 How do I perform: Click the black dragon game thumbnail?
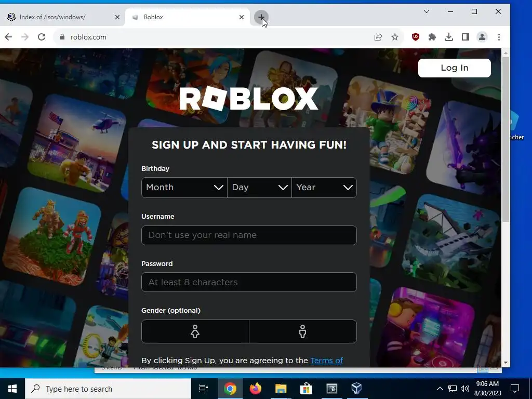pyautogui.click(x=464, y=148)
